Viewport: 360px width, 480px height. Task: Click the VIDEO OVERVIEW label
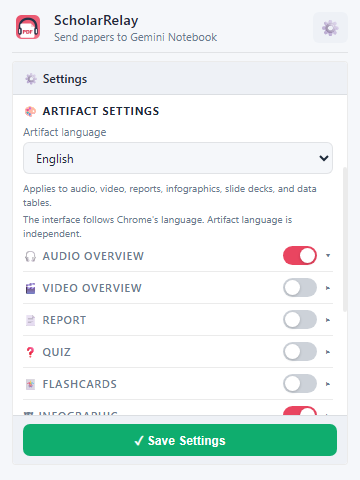click(92, 288)
